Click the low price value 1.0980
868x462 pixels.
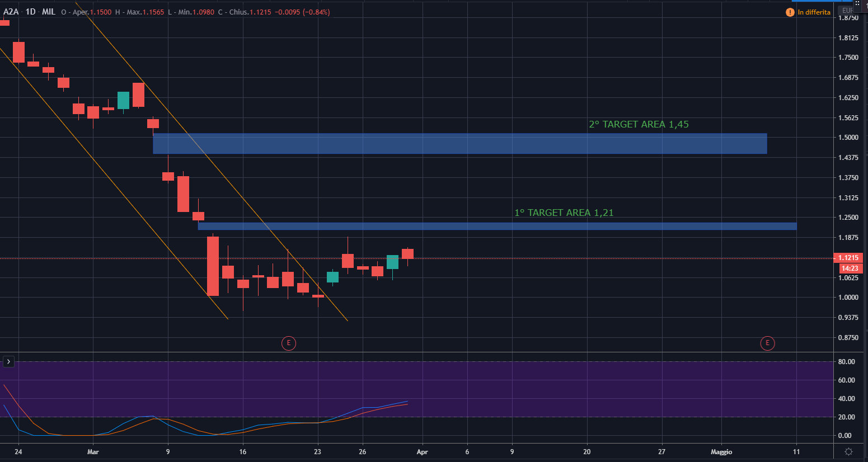203,12
